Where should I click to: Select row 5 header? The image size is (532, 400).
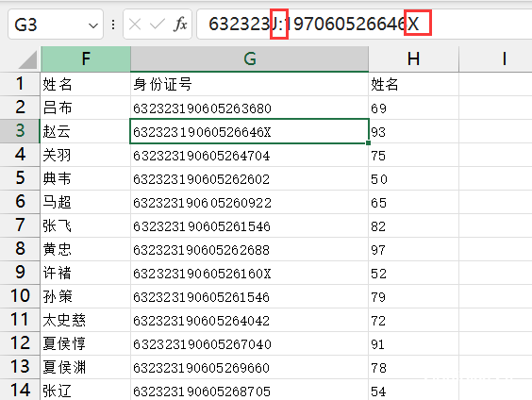coord(20,178)
